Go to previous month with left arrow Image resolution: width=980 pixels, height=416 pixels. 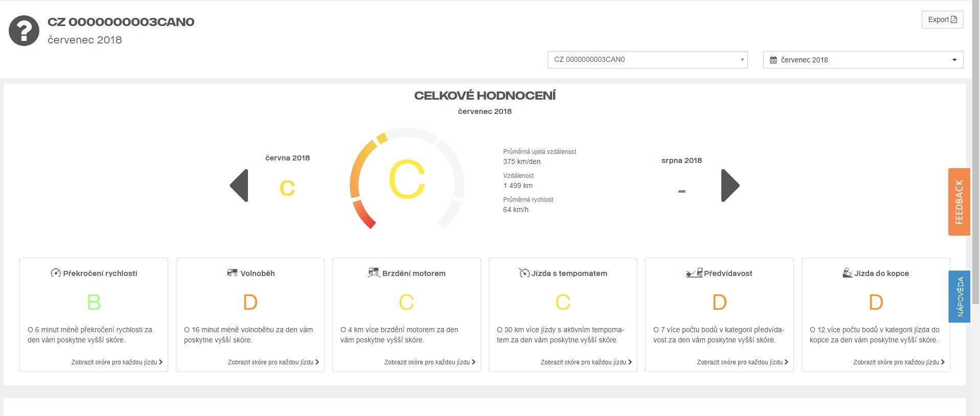(x=239, y=186)
